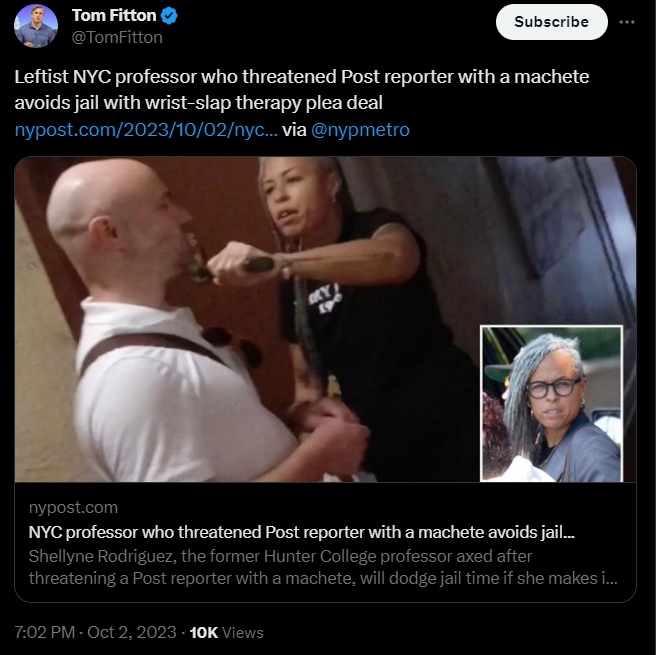Click the tweet text starting with Leftist NYC professor
656x655 pixels.
[x=301, y=90]
